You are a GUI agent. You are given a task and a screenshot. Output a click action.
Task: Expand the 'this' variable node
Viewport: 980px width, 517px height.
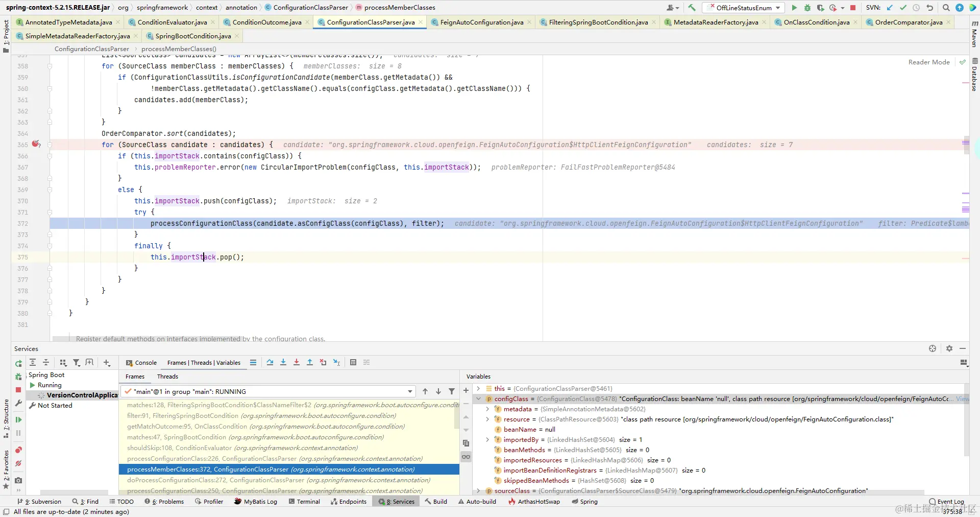478,388
